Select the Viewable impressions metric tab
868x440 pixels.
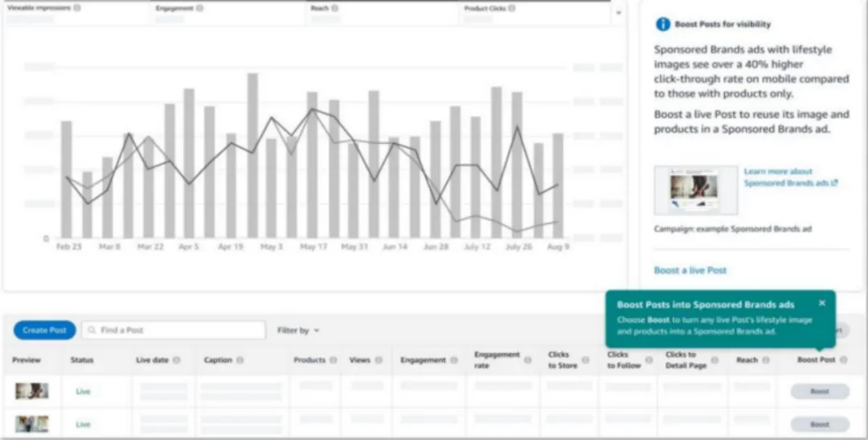(76, 14)
